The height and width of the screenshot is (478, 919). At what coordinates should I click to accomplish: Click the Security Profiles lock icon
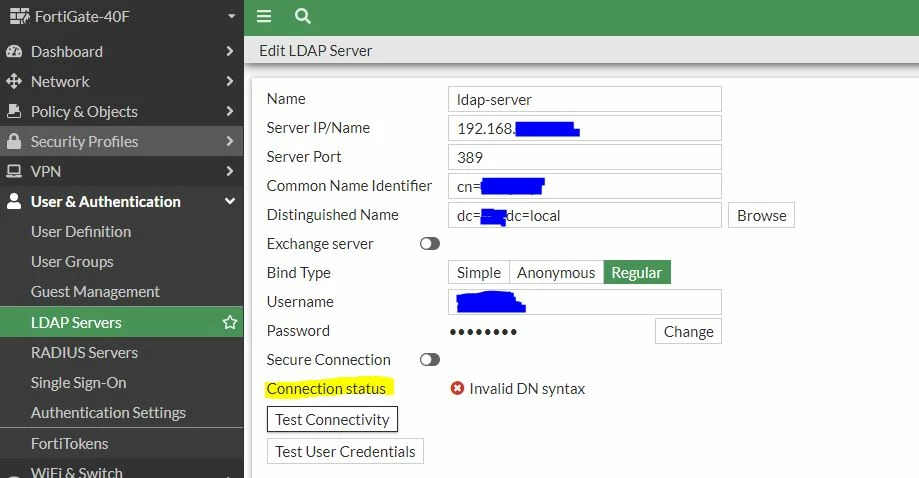(x=14, y=141)
